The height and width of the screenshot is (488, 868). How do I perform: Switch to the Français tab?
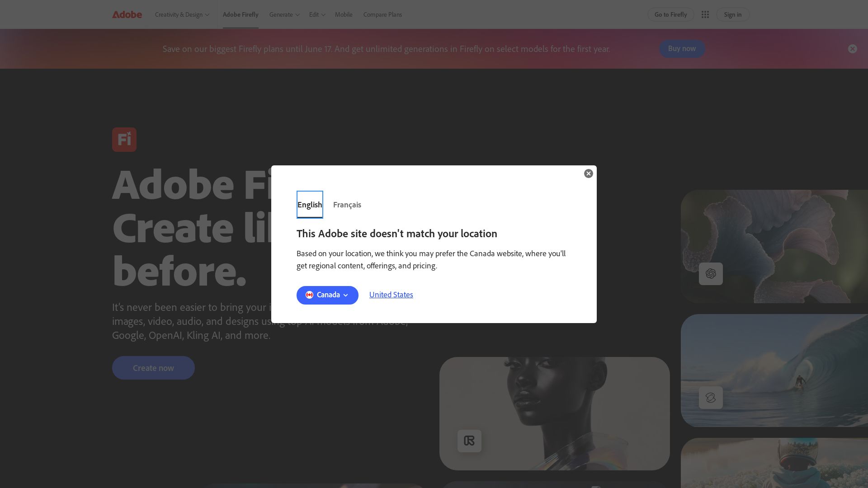(347, 205)
